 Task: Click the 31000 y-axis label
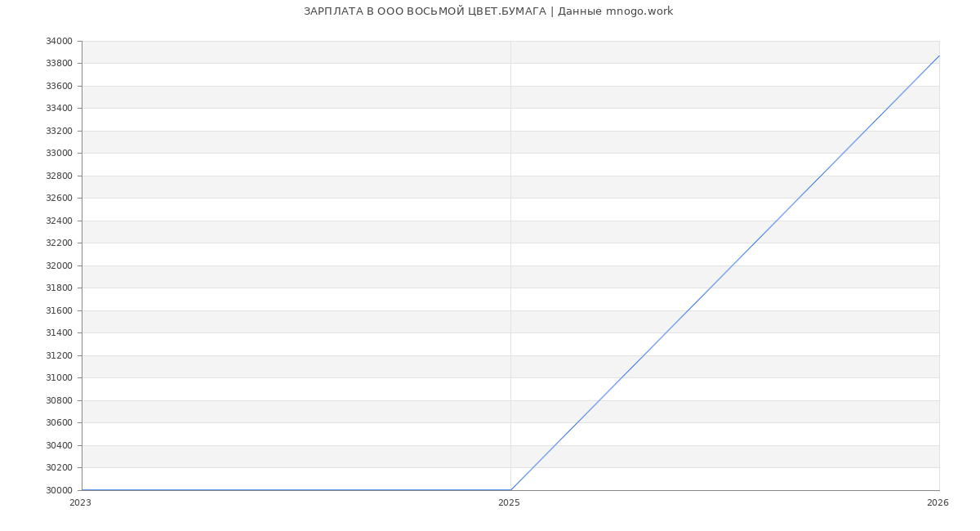point(59,377)
